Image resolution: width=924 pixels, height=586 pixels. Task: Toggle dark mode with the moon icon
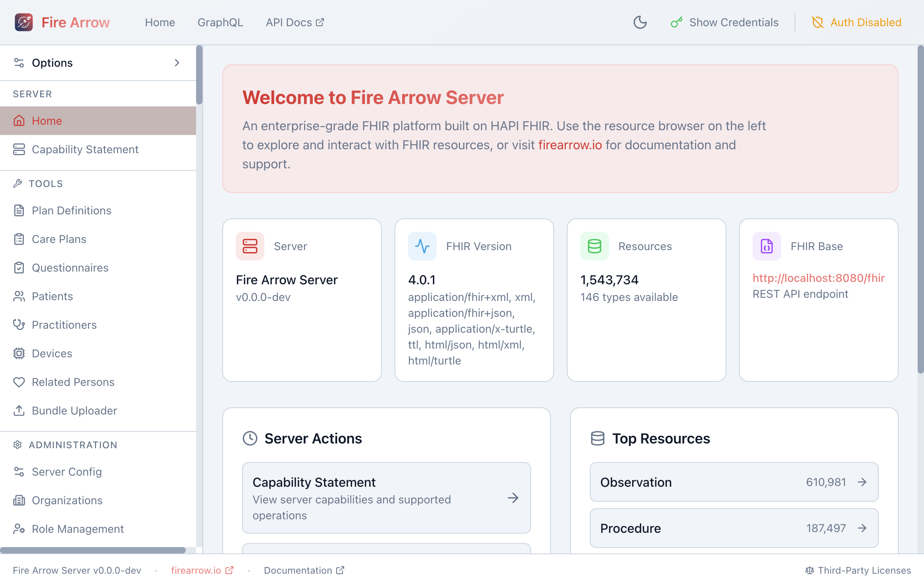[639, 22]
